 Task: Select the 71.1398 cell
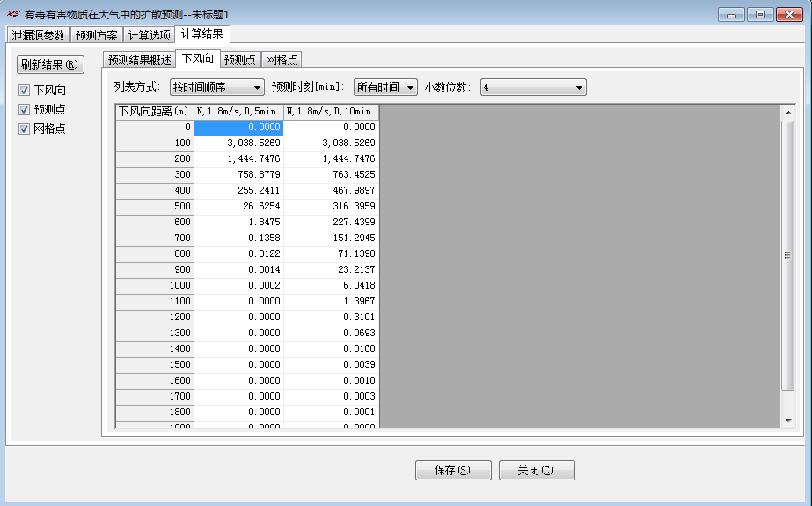[332, 253]
